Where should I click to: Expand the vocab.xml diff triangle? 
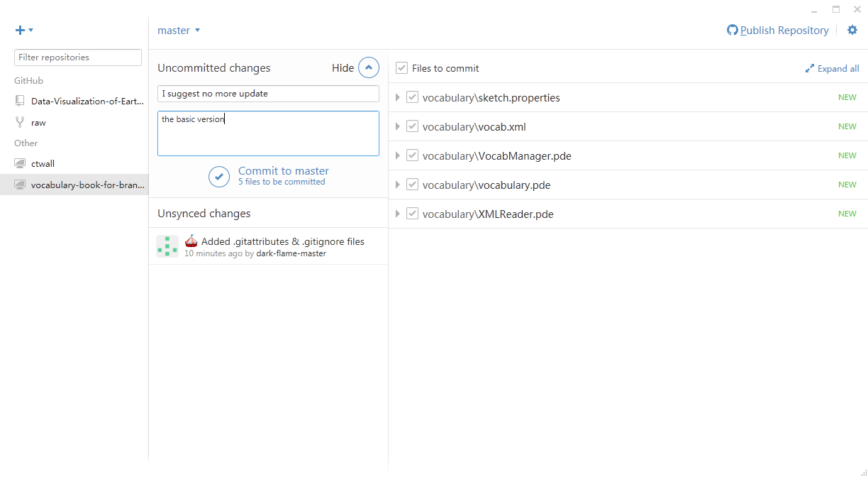(398, 126)
